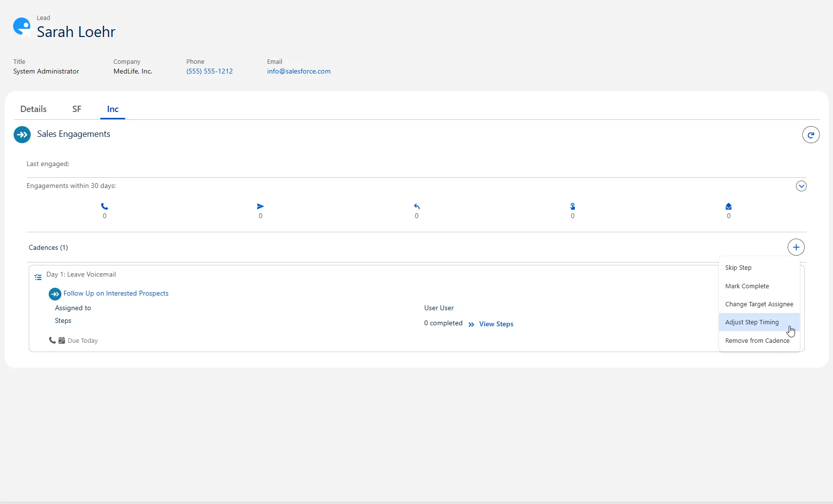
Task: Click the link clicks engagement icon
Action: pyautogui.click(x=572, y=206)
